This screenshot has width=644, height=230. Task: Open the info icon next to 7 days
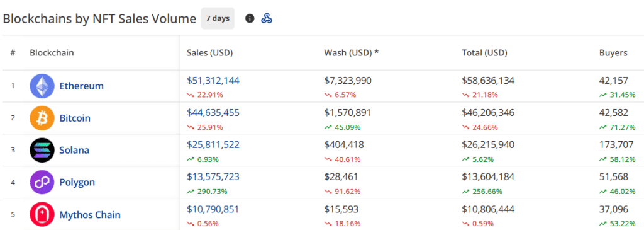tap(250, 18)
